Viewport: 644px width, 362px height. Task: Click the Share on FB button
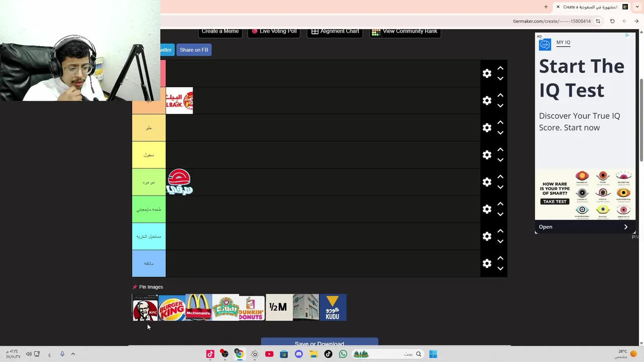(x=194, y=50)
